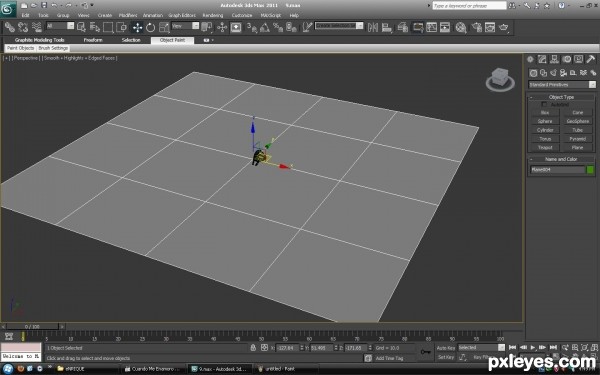Toggle Window/Crossing selection mode
This screenshot has width=600, height=375.
(121, 27)
